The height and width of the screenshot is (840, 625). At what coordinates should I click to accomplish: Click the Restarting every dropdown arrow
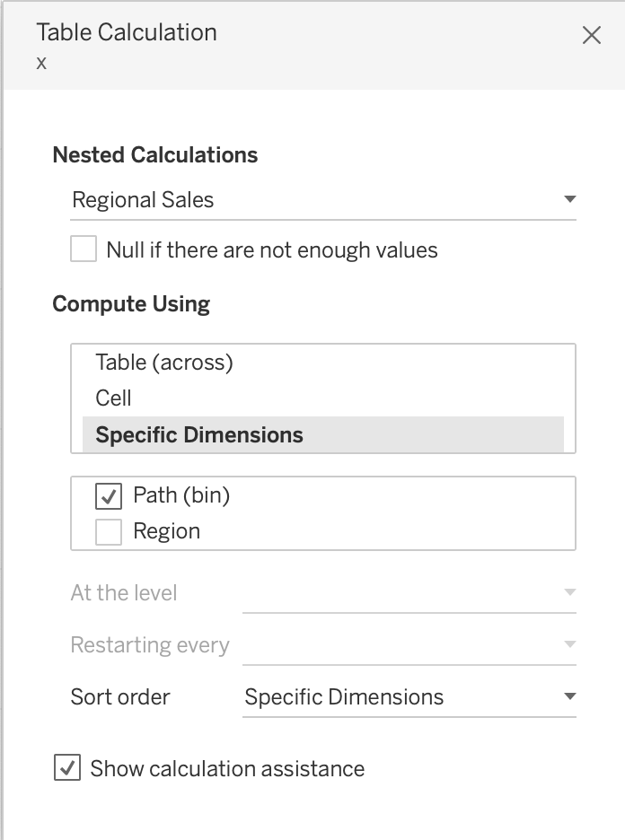click(569, 645)
